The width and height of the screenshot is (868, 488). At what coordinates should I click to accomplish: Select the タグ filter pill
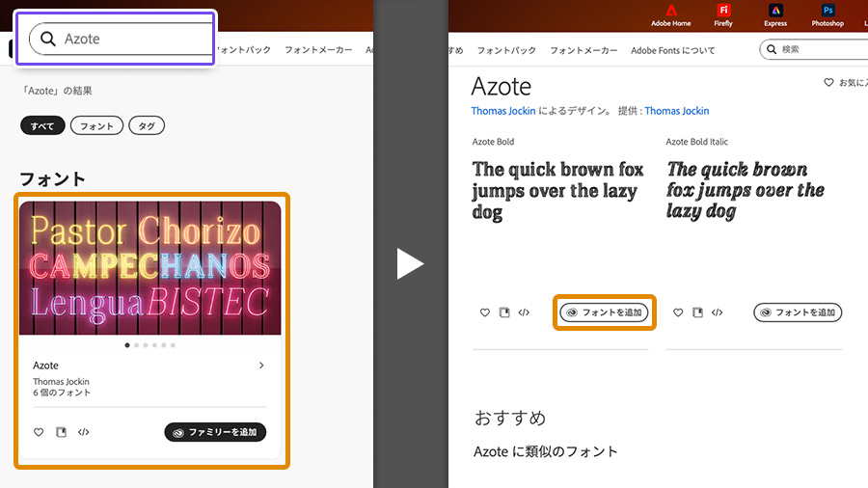(147, 125)
